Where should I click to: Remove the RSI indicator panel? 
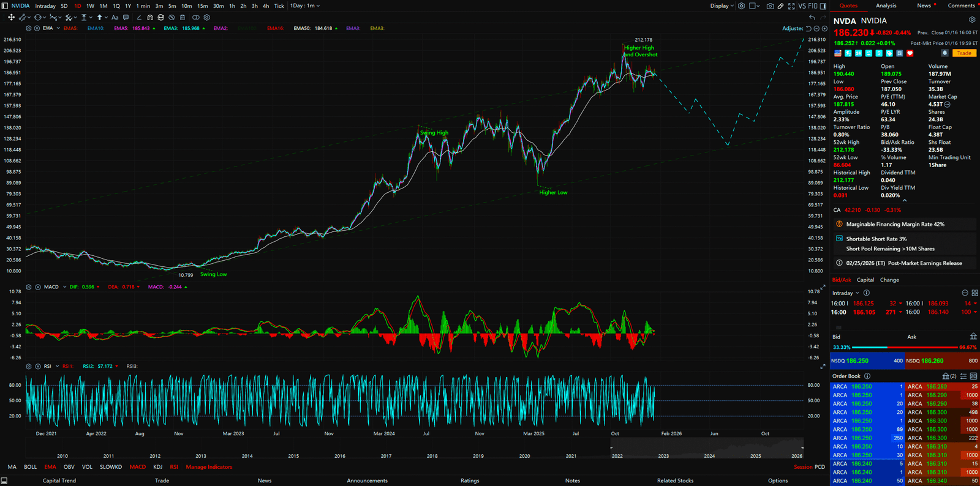click(38, 367)
